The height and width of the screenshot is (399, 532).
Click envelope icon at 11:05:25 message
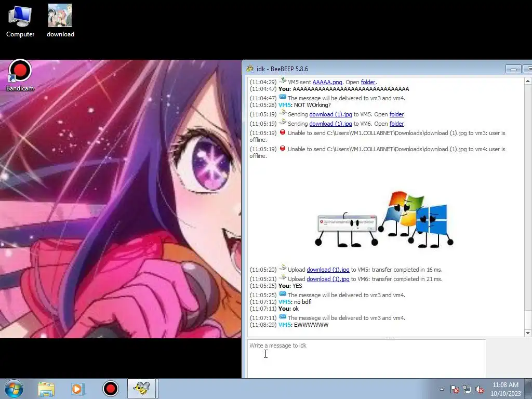(x=282, y=294)
